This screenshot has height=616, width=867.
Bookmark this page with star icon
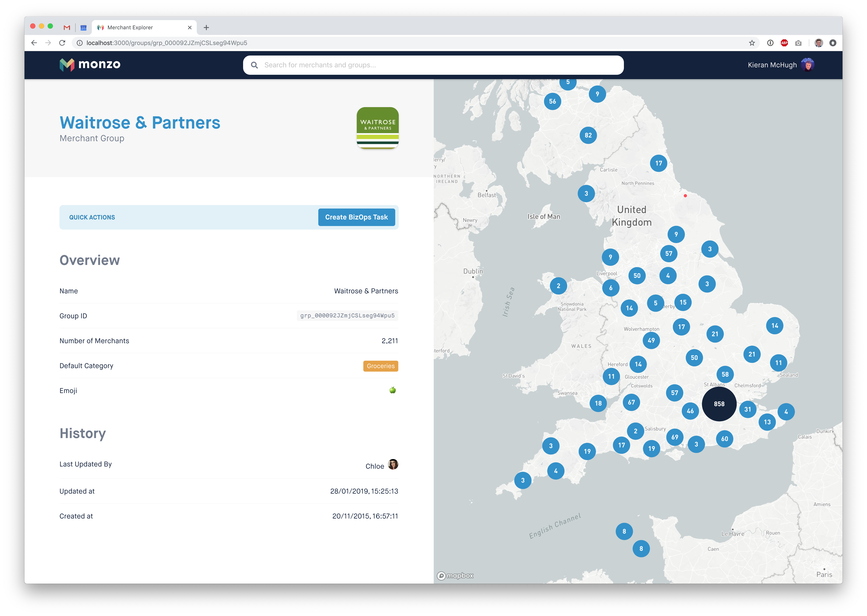click(752, 43)
